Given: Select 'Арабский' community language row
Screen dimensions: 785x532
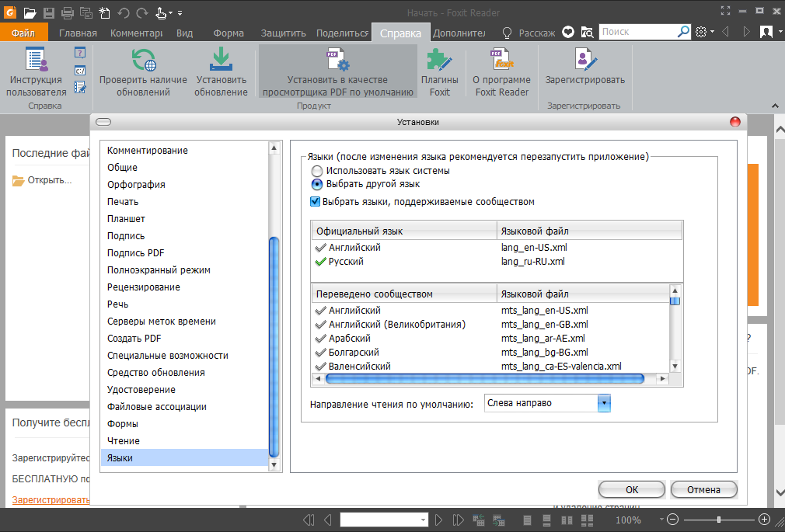Looking at the screenshot, I should [x=350, y=339].
